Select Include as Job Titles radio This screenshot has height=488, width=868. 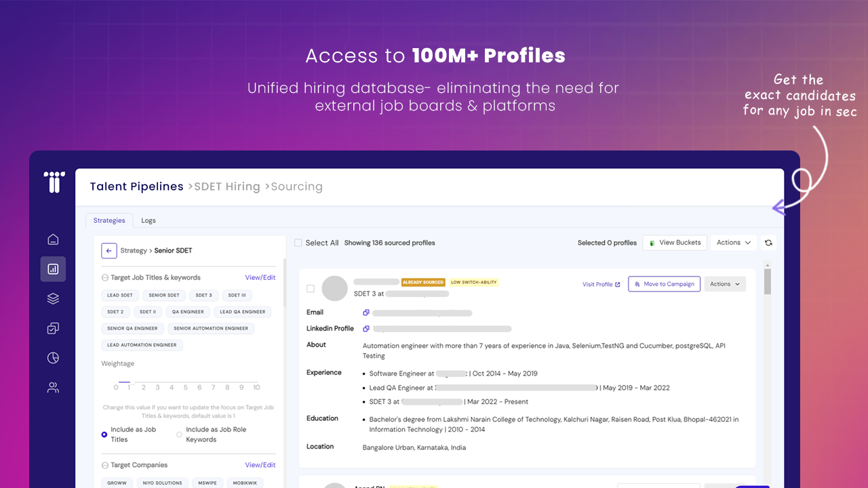click(x=104, y=434)
